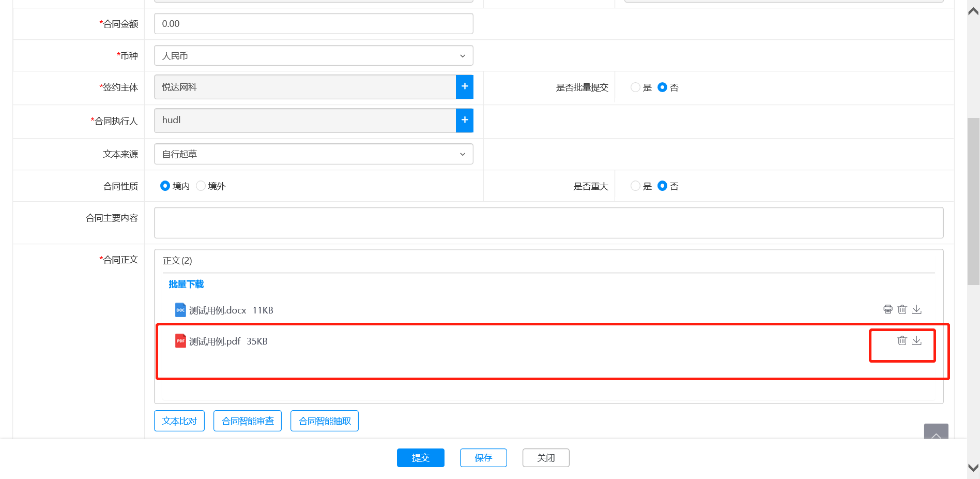
Task: Expand the 文本来源 dropdown showing 自行起草
Action: (x=313, y=154)
